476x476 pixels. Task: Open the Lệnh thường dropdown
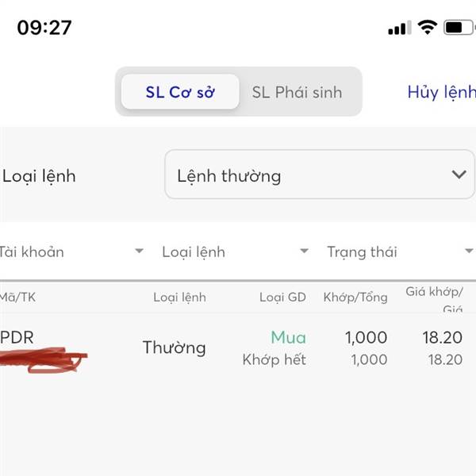tap(320, 175)
